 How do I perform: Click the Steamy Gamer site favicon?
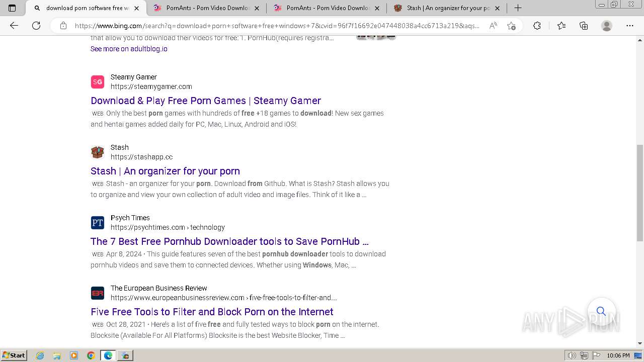point(98,82)
